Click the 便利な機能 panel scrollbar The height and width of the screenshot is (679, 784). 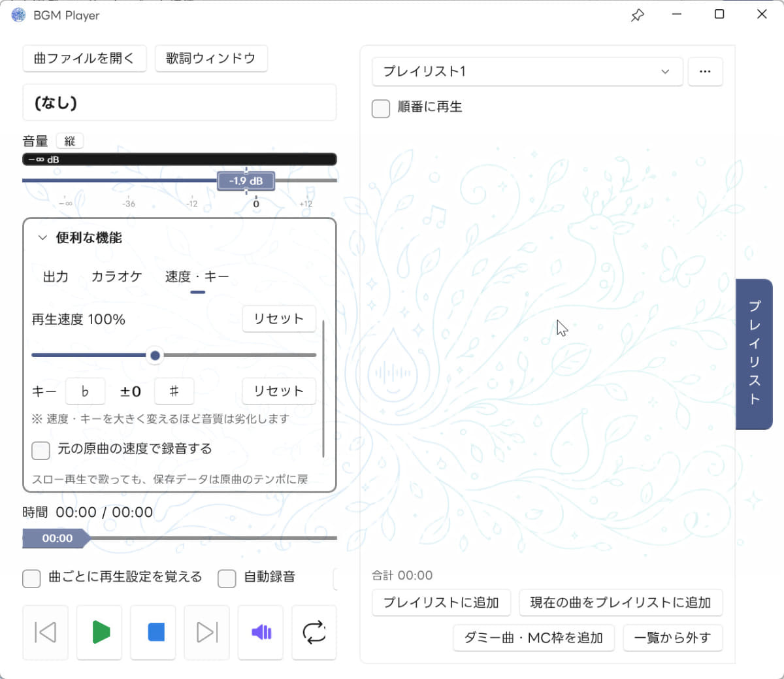(323, 389)
